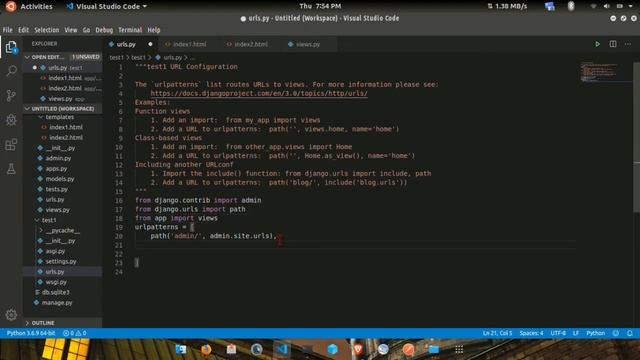Open the Help menu
640x360 pixels.
pyautogui.click(x=153, y=30)
